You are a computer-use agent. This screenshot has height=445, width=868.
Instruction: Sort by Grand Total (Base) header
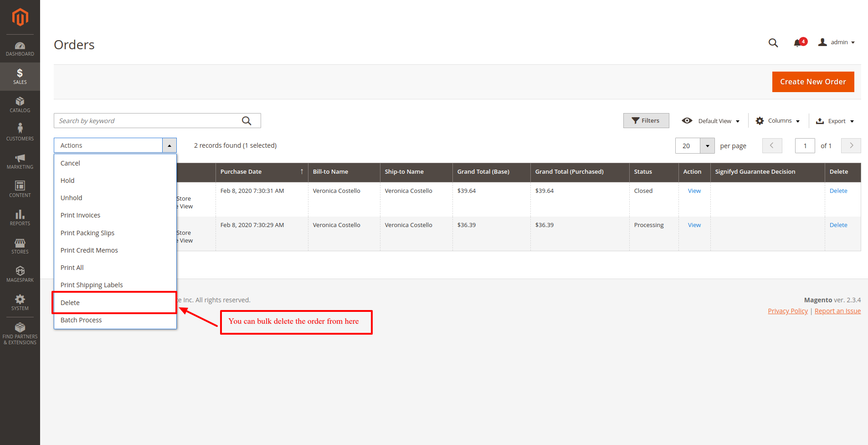click(x=492, y=172)
